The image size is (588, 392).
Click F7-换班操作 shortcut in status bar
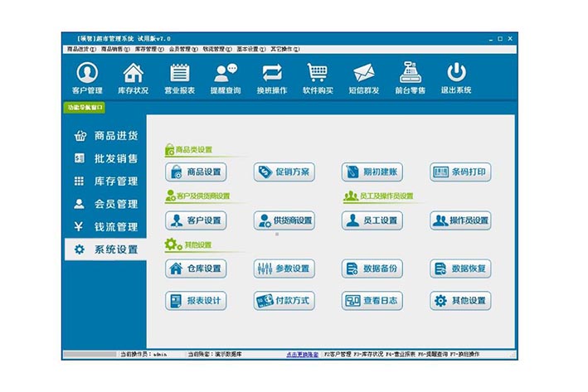coord(464,354)
